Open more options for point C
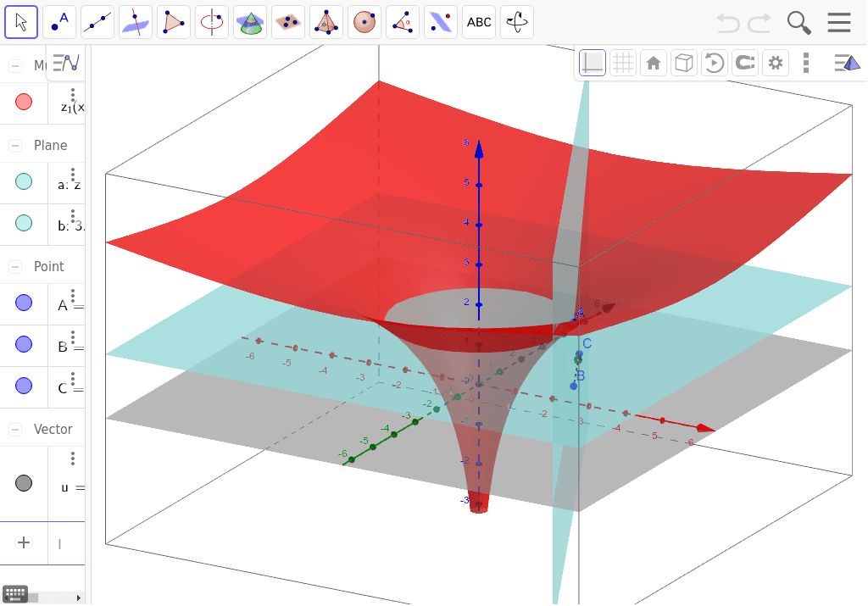 click(x=73, y=379)
